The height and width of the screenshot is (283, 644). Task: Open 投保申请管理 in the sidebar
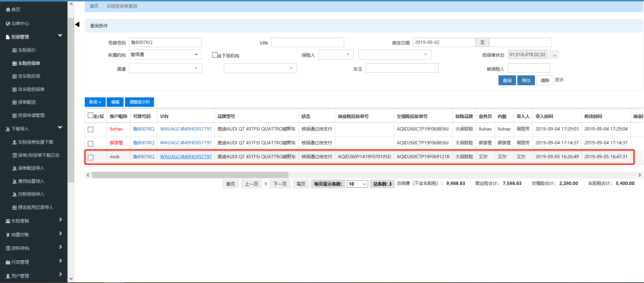click(31, 116)
